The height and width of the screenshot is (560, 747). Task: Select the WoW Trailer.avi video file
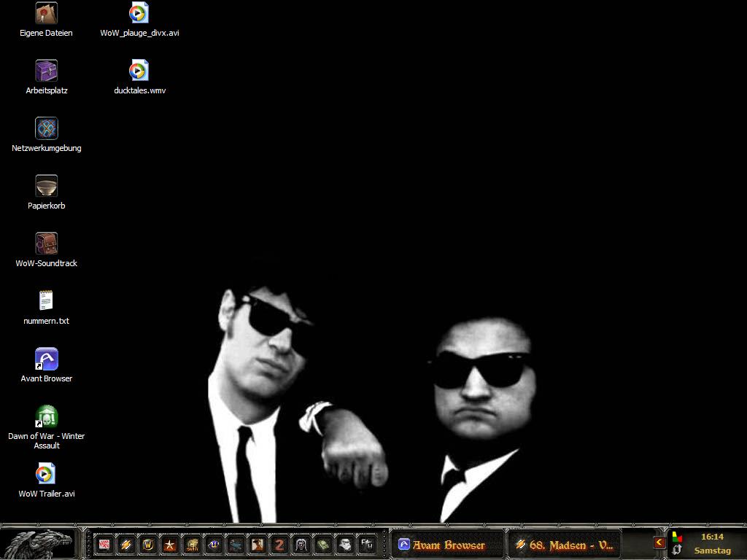(46, 474)
